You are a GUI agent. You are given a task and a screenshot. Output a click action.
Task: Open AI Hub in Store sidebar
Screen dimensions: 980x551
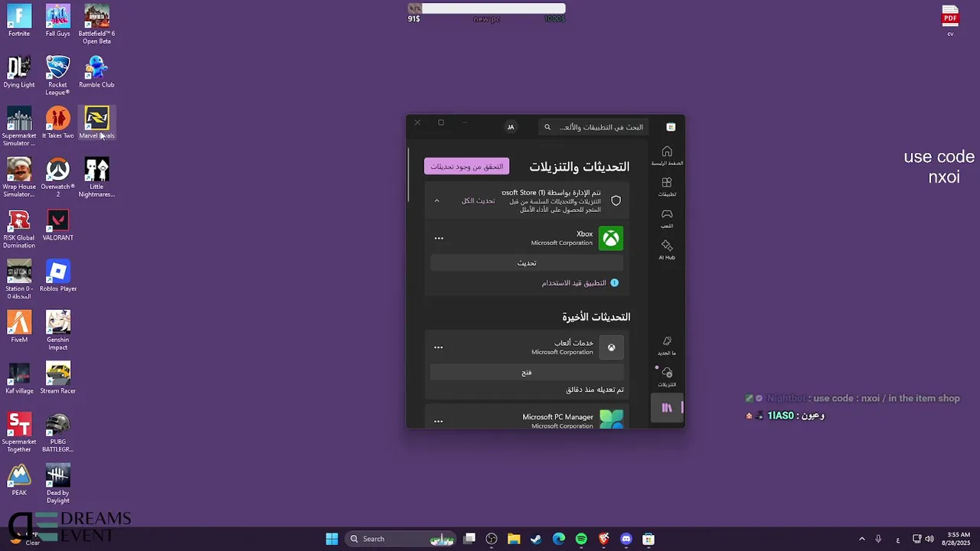(667, 249)
